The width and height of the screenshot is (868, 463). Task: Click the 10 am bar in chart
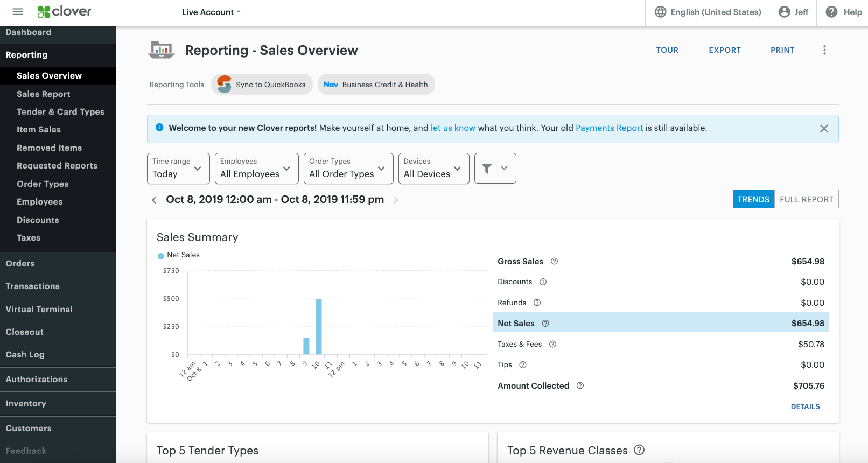pyautogui.click(x=319, y=326)
